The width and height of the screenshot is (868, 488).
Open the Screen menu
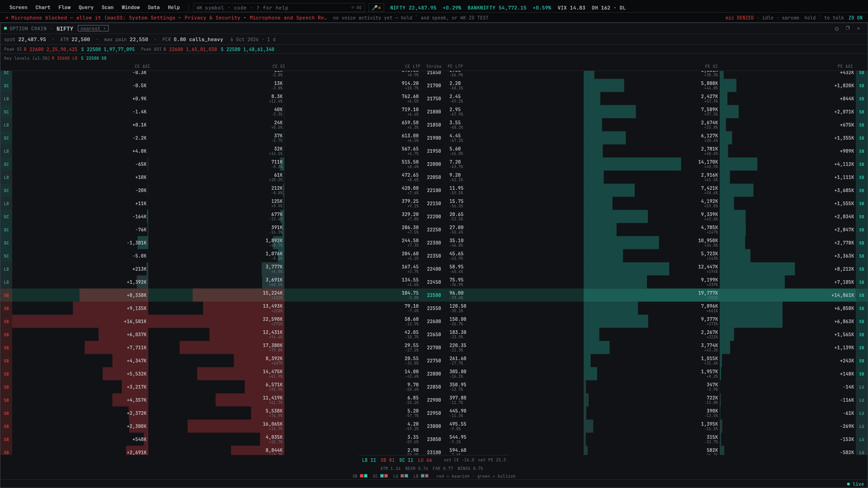coord(18,8)
